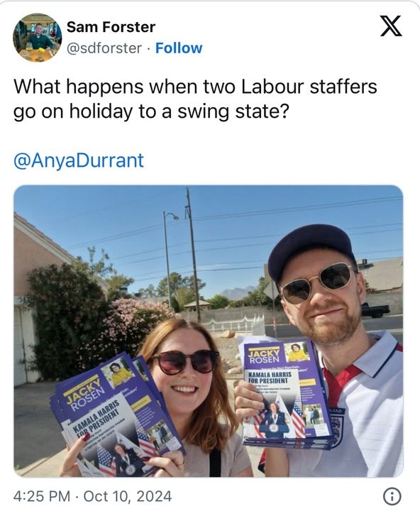The height and width of the screenshot is (511, 420).
Task: Open Sam Forster's round profile avatar
Action: [x=37, y=38]
